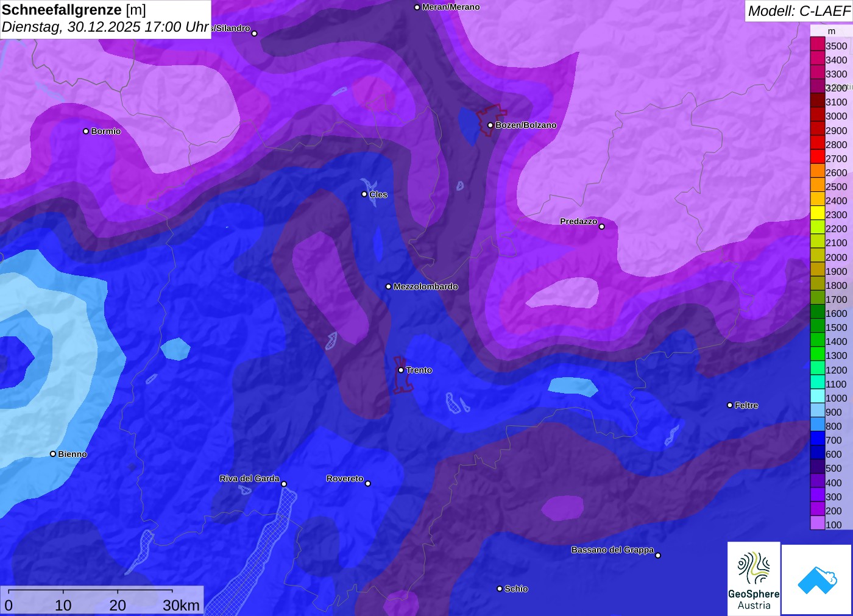Click the Lake Garda hatched area
853x616 pixels.
(259, 554)
